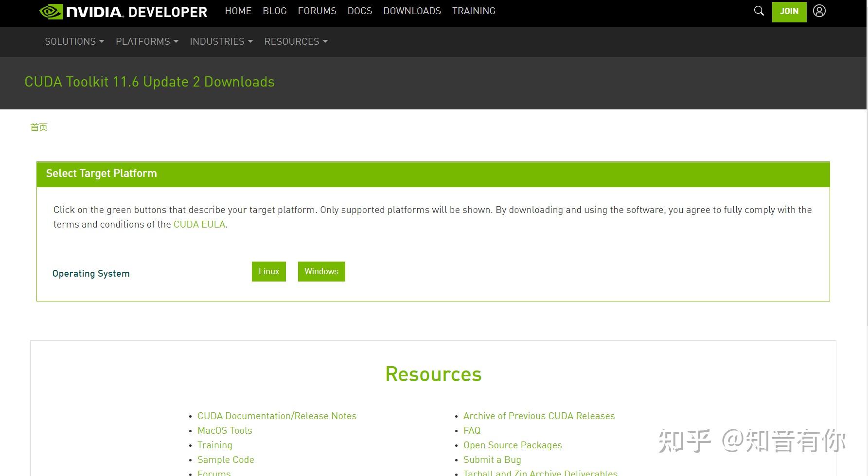
Task: Open the MacOS Tools link
Action: 225,430
